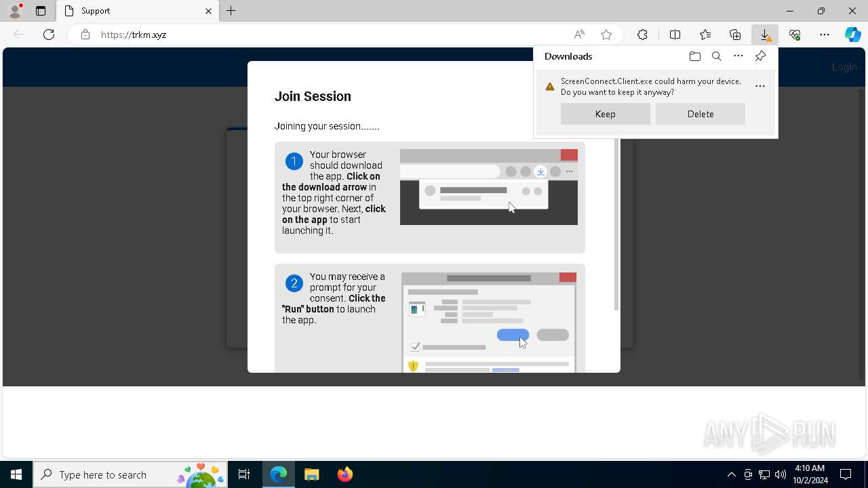Open the tab actions menu icon
Screen dimensions: 868x488
pyautogui.click(x=41, y=11)
